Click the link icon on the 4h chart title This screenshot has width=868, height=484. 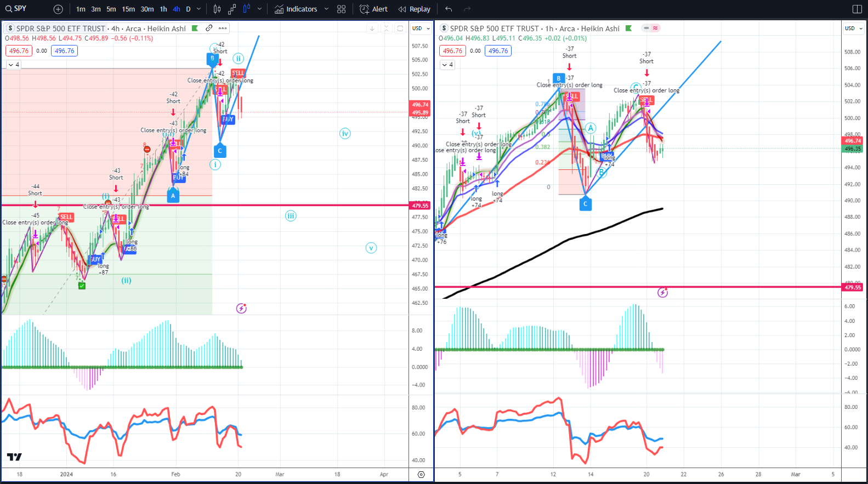pyautogui.click(x=209, y=28)
